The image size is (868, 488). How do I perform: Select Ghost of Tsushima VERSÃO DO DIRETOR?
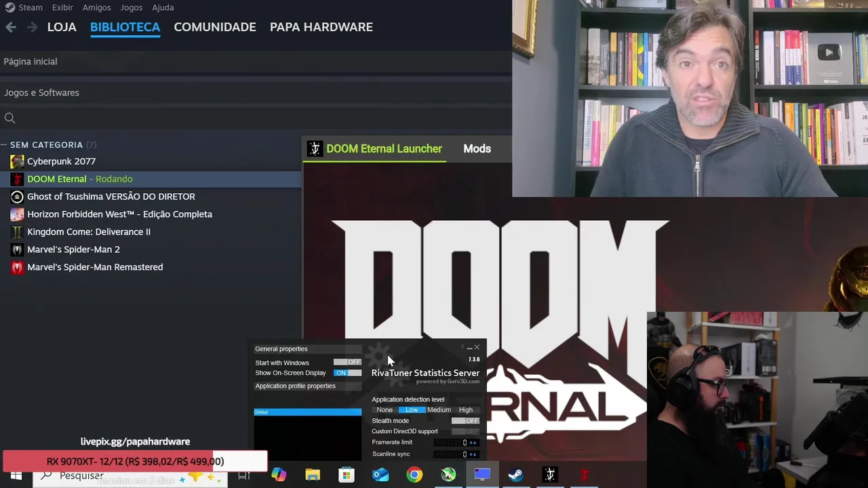point(111,197)
